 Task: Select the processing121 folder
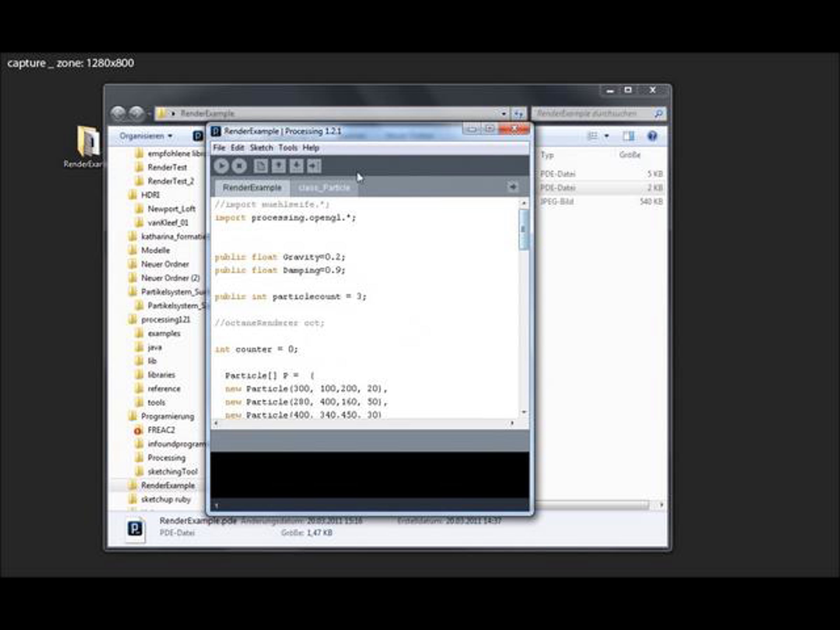[x=166, y=319]
